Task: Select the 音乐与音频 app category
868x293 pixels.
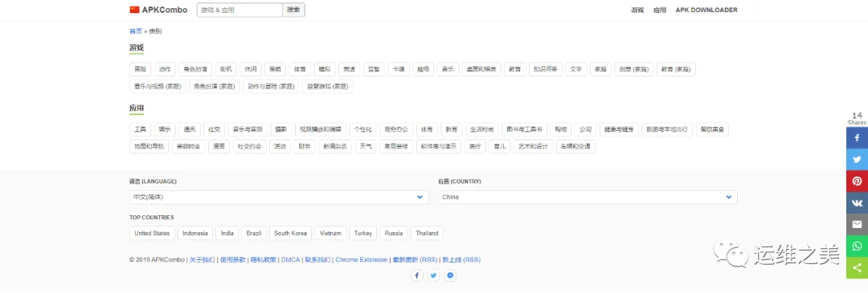Action: click(x=248, y=129)
